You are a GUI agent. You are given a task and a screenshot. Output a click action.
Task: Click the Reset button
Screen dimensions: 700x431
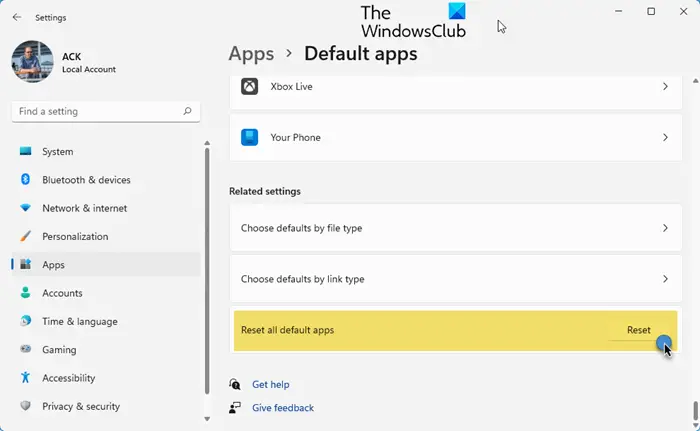tap(639, 330)
